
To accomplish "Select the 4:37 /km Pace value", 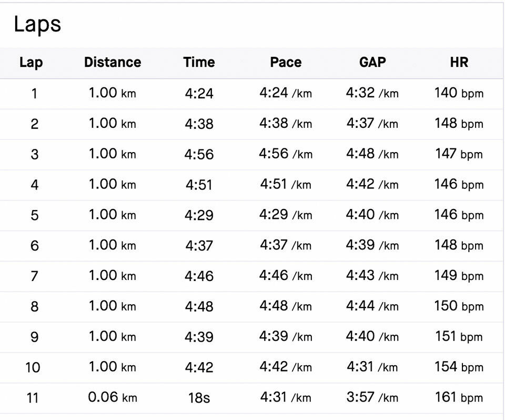I will click(286, 245).
